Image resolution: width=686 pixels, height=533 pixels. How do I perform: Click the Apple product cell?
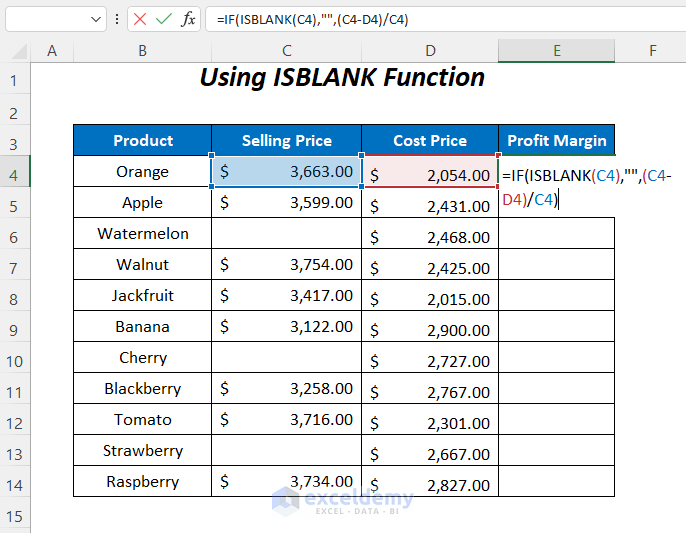[143, 203]
